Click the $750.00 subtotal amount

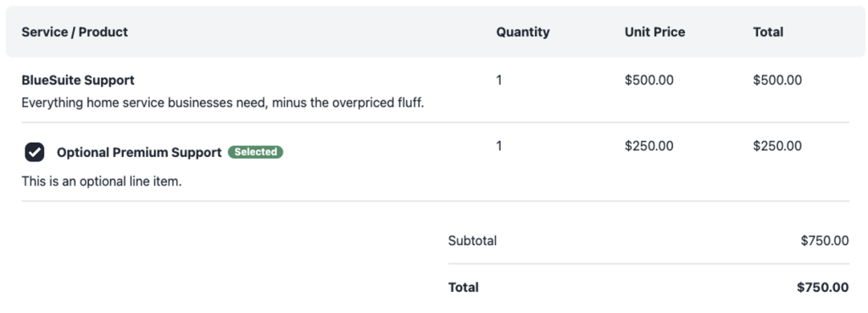pos(824,240)
